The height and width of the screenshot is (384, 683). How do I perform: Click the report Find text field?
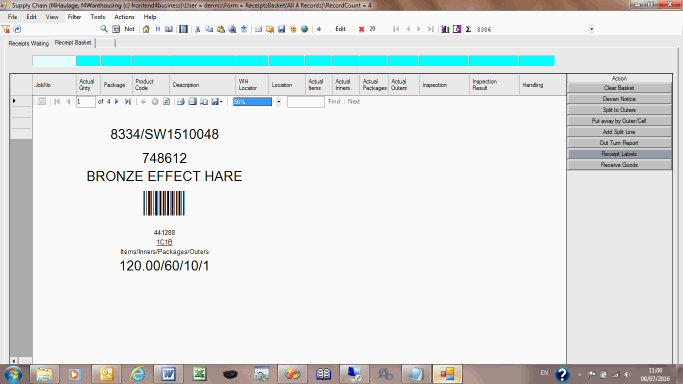coord(306,102)
